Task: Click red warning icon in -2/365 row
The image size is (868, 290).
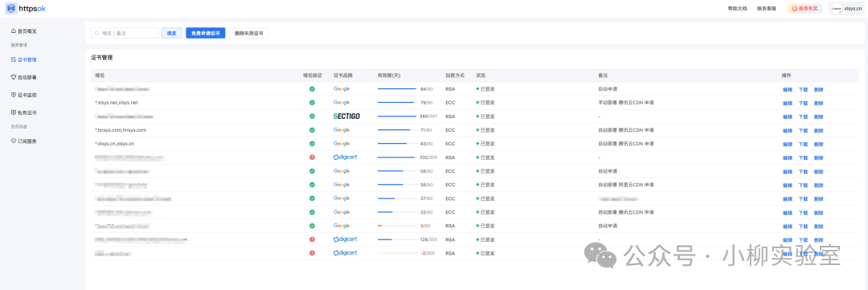Action: tap(312, 253)
